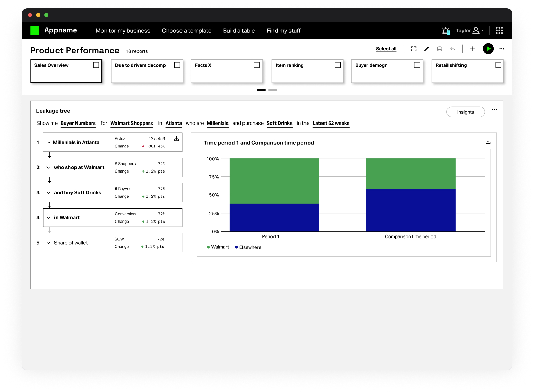This screenshot has height=392, width=534.
Task: Click the Walmart green legend swatch
Action: coord(208,247)
